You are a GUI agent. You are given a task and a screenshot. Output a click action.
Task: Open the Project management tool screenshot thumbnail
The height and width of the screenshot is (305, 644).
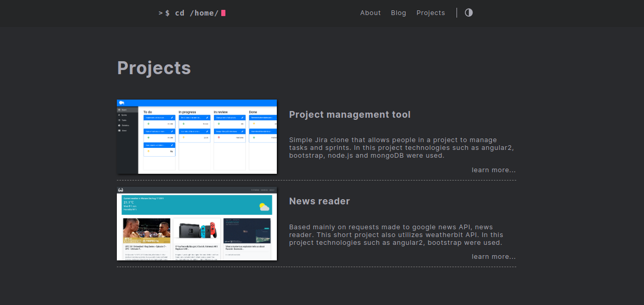coord(197,136)
